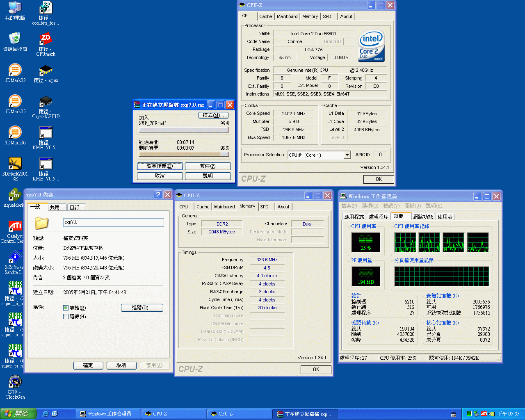525x420 pixels.
Task: Click the total archive progress bar
Action: tap(184, 154)
